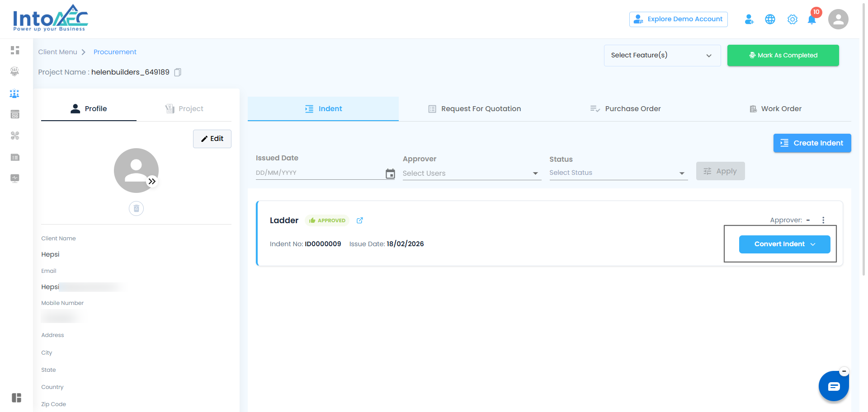Click the client name Hepsi value
This screenshot has height=412, width=868.
(x=50, y=254)
